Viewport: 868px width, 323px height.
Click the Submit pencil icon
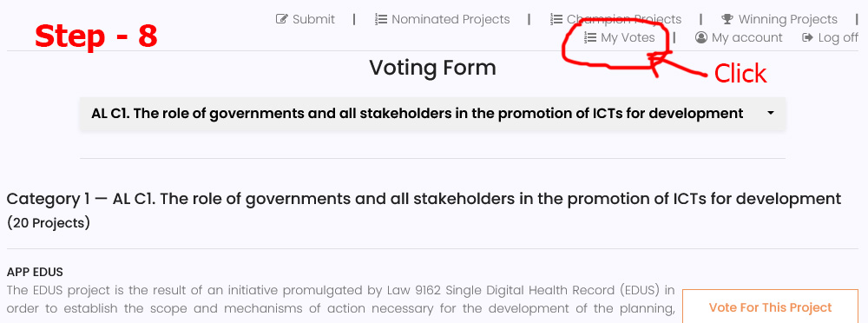point(282,19)
